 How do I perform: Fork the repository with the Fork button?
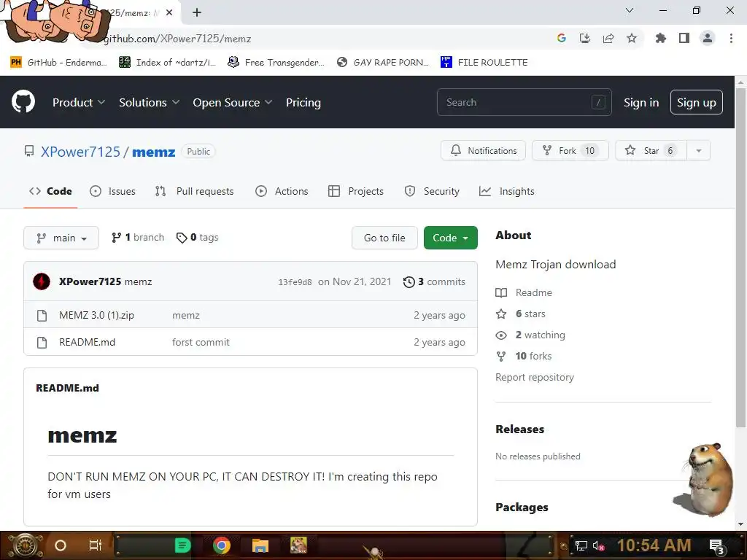pos(570,150)
